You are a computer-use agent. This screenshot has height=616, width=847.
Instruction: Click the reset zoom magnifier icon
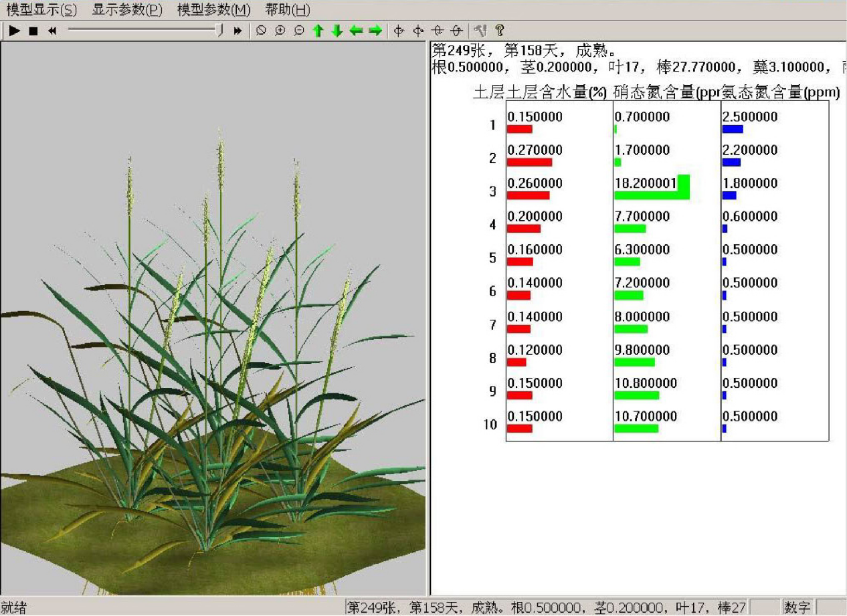(x=262, y=31)
